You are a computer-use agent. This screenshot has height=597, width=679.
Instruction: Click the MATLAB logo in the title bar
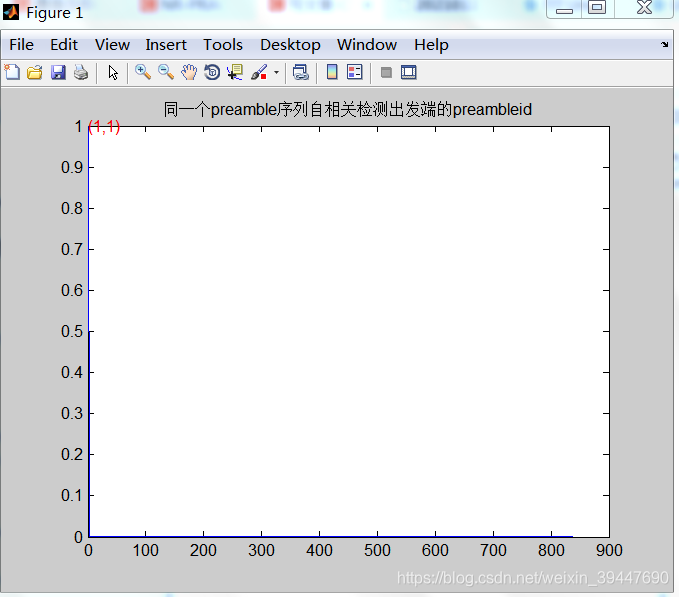coord(11,13)
